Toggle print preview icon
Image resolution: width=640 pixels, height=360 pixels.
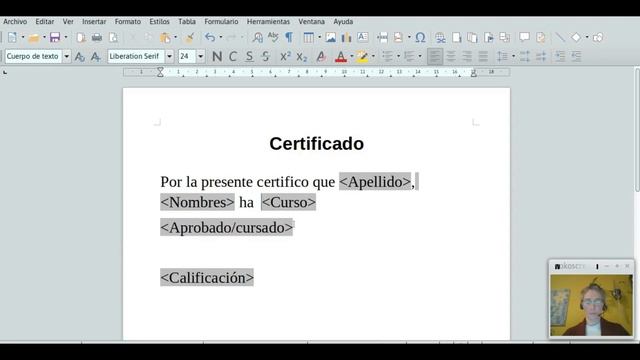(113, 38)
